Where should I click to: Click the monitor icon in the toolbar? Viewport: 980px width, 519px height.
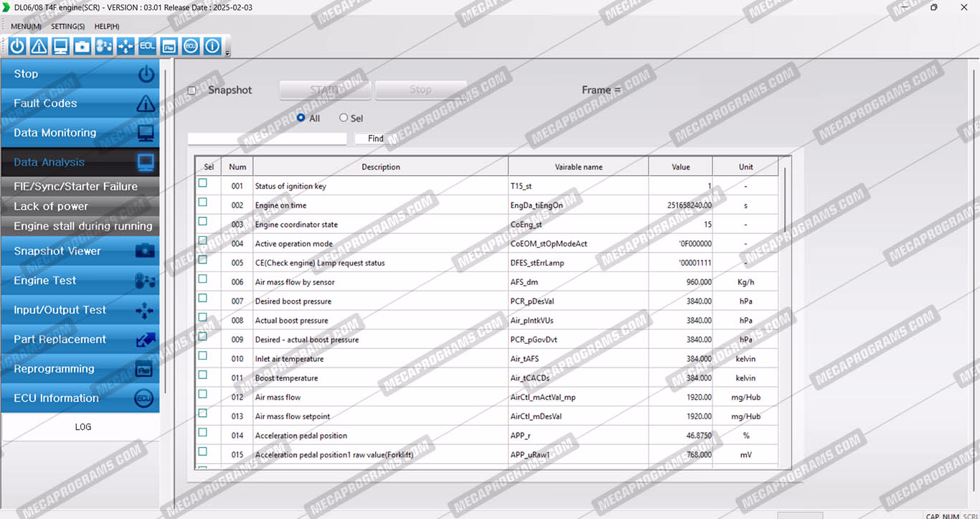point(60,46)
